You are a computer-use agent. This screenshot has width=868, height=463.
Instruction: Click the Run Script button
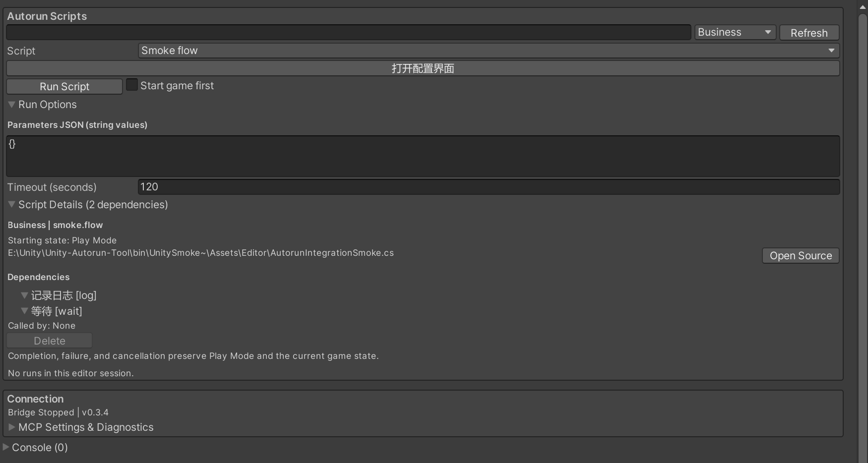pyautogui.click(x=64, y=86)
